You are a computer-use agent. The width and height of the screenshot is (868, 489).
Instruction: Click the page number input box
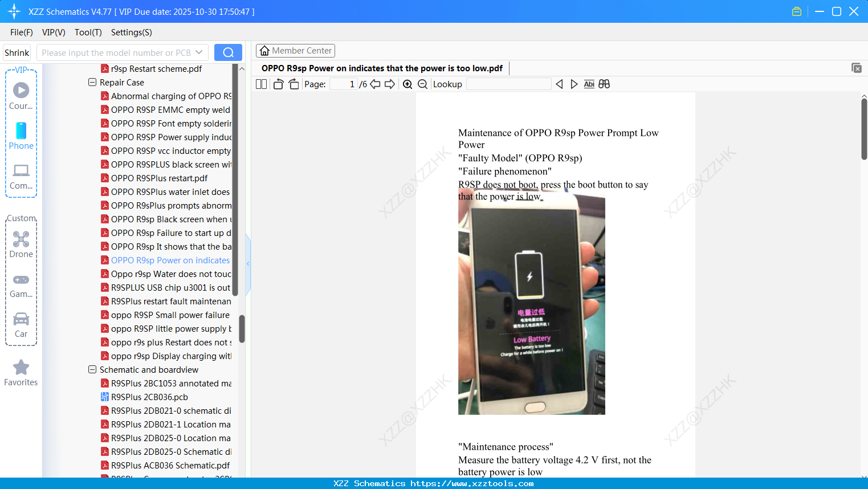343,84
